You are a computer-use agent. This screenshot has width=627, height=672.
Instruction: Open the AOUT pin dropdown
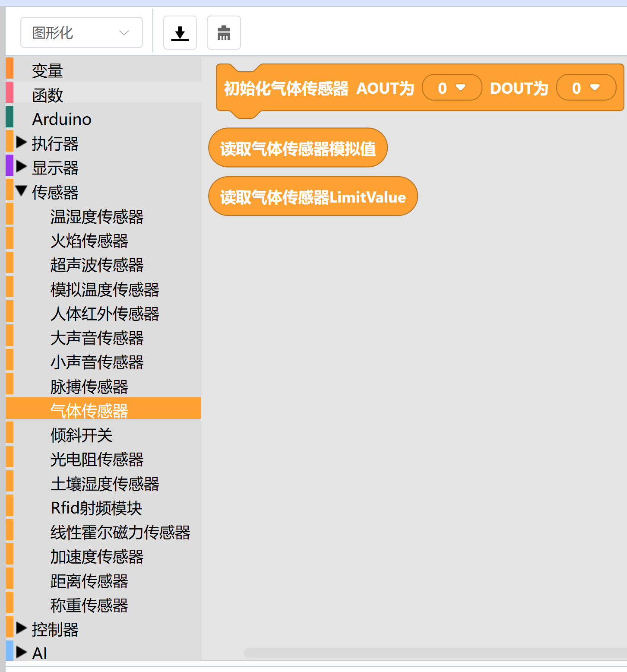[452, 88]
